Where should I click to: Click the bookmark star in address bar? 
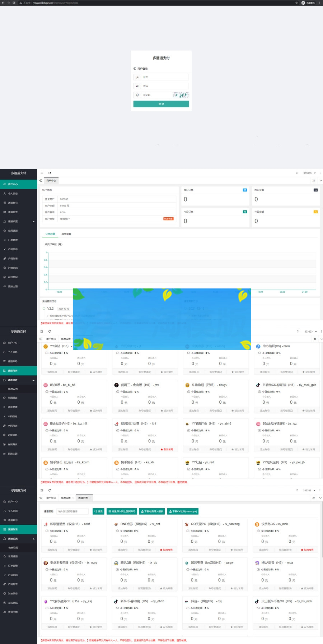tap(296, 3)
